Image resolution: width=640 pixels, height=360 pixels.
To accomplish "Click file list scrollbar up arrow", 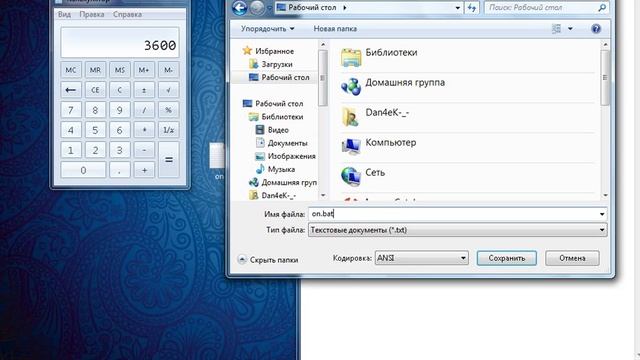I will click(605, 44).
